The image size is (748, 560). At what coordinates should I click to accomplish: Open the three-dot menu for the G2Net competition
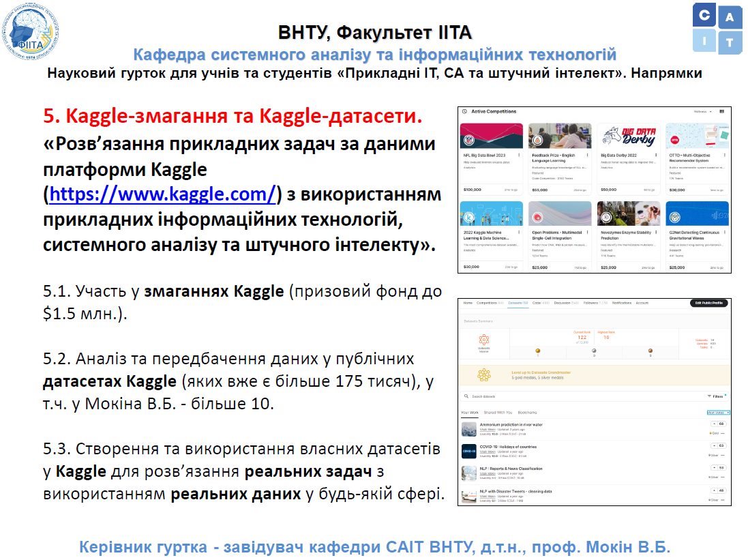(x=725, y=232)
